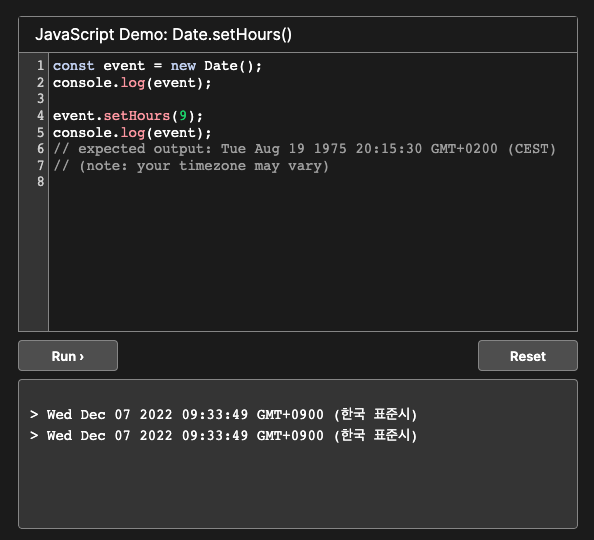The image size is (594, 540).
Task: Click the first console.log(event) line
Action: (x=132, y=83)
